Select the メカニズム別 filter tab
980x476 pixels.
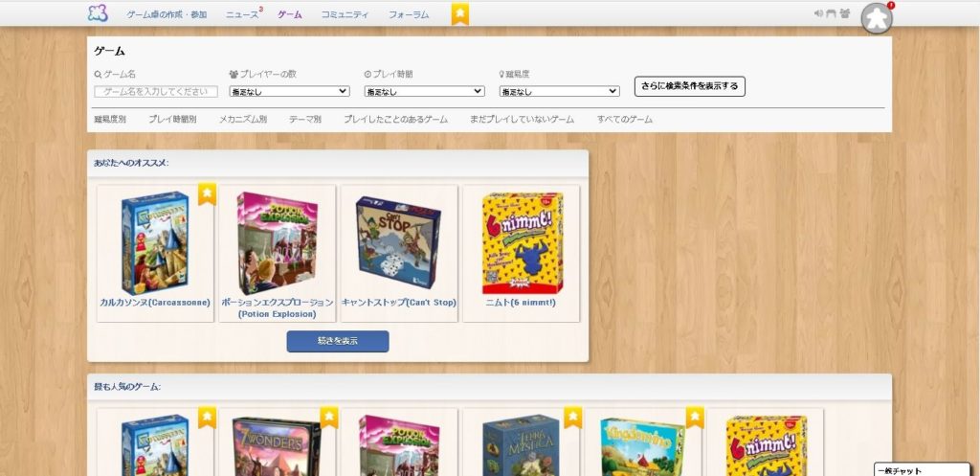click(x=242, y=120)
